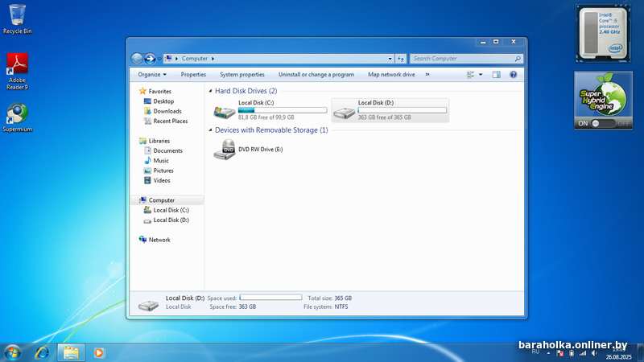Screen dimensions: 644x362
Task: Open the recent pages dropdown arrow
Action: coord(159,59)
